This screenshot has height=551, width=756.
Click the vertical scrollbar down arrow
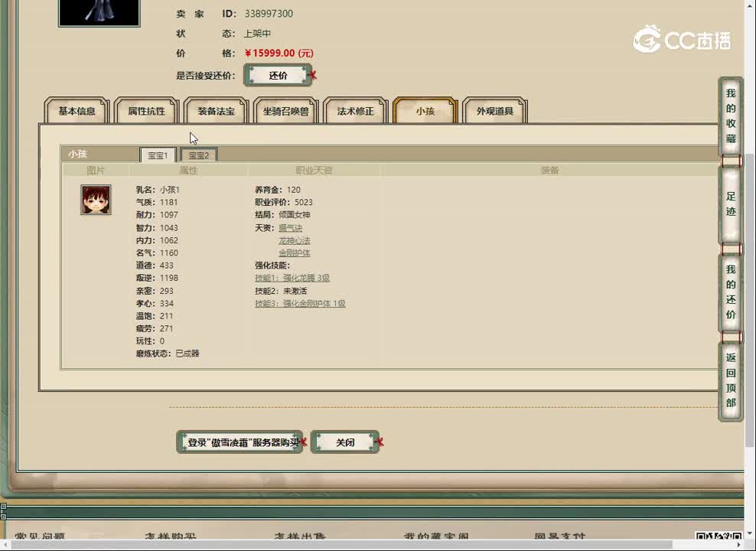749,533
